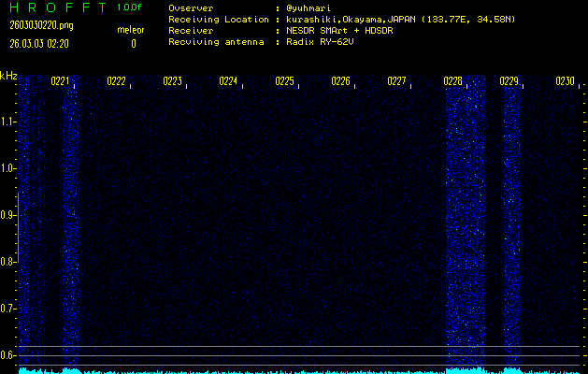Click the 0227 time marker
Image resolution: width=588 pixels, height=374 pixels.
[396, 81]
